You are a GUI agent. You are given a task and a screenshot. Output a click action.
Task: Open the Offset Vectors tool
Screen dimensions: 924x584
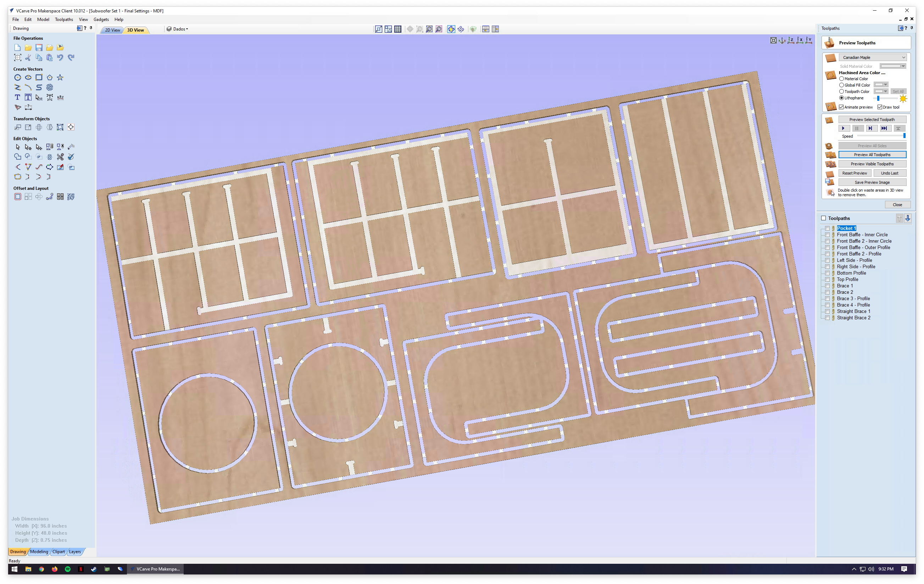click(x=18, y=197)
